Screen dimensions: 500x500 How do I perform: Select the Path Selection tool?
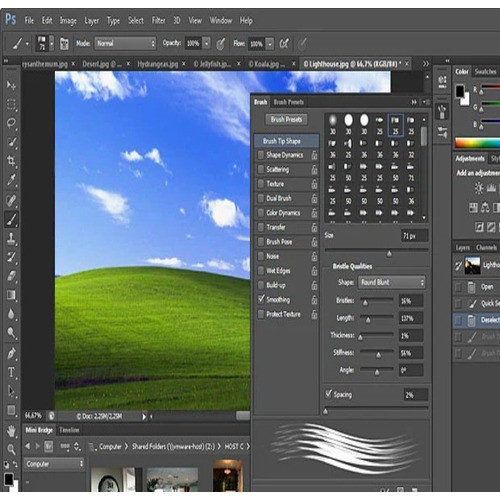(11, 391)
